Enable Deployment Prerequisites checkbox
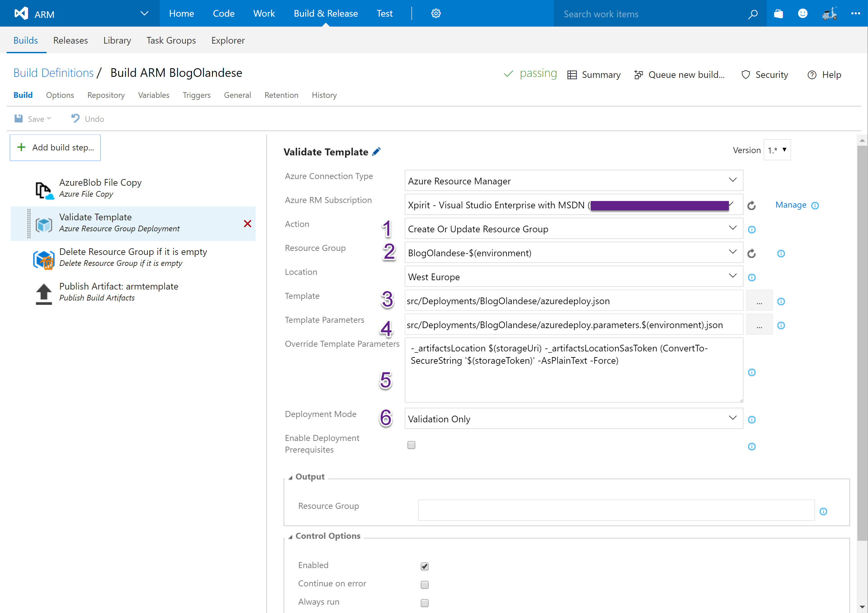The image size is (868, 613). click(x=411, y=445)
